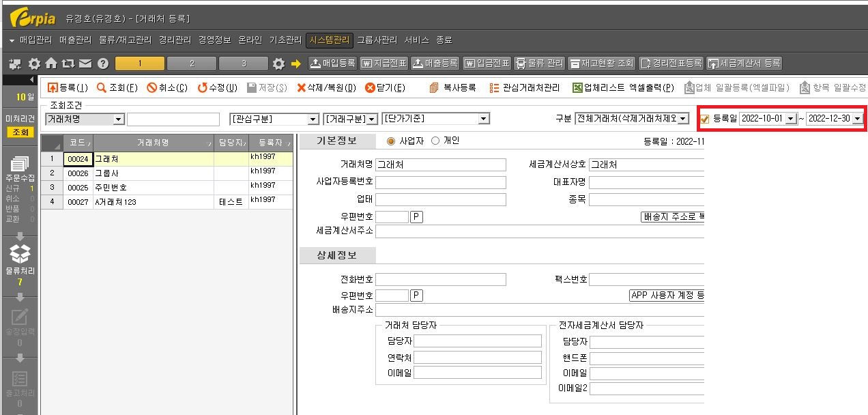Open the 구분 전체거래처 dropdown

(683, 119)
